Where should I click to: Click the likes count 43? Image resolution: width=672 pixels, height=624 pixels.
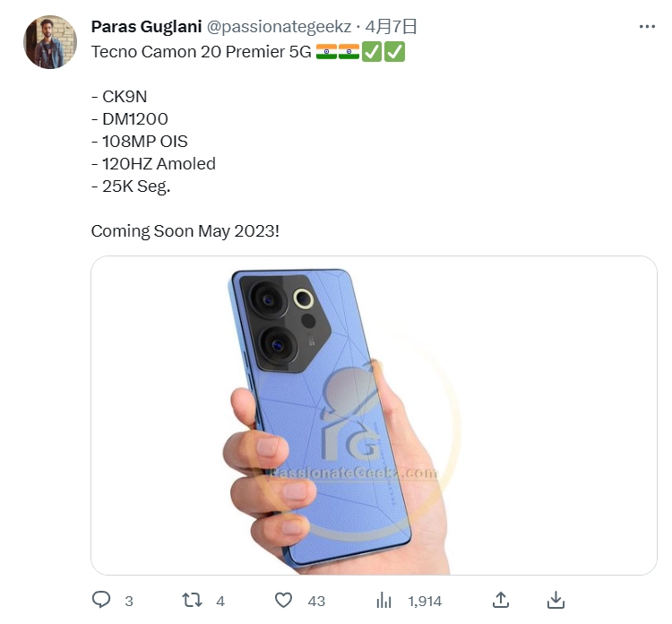tap(316, 601)
